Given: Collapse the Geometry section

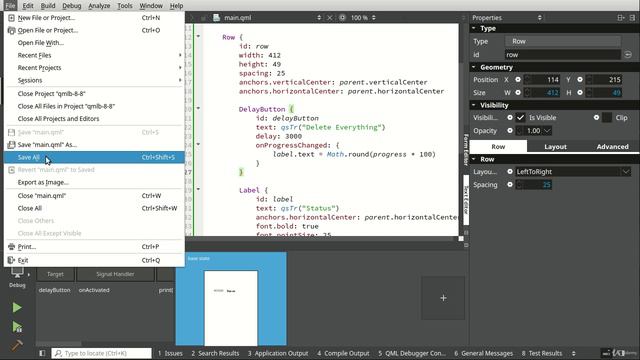Looking at the screenshot, I should [x=474, y=67].
